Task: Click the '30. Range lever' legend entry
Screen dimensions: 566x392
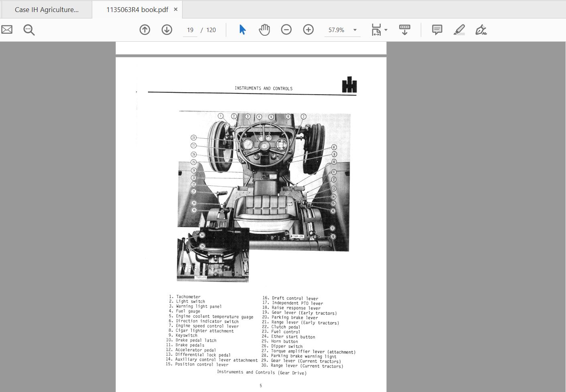Action: tap(302, 366)
